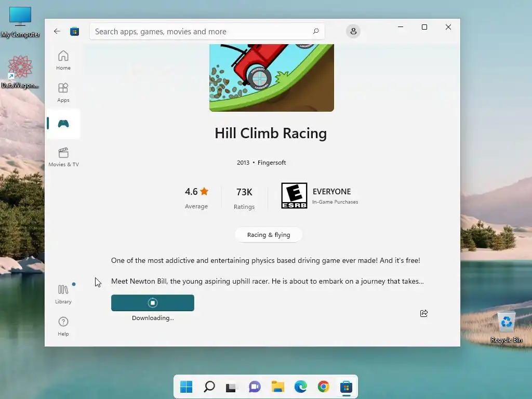Click the Downloading... status text
The width and height of the screenshot is (532, 399).
coord(153,318)
